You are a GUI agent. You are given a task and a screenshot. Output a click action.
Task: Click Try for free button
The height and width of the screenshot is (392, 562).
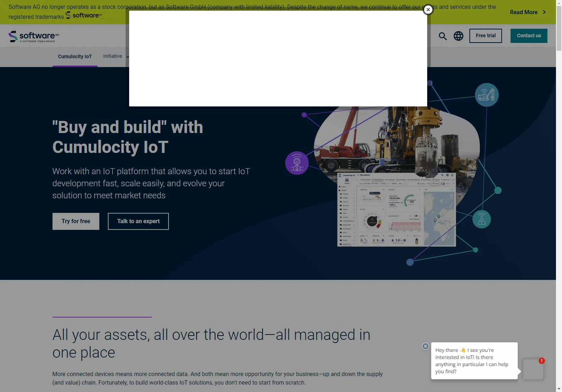[76, 221]
